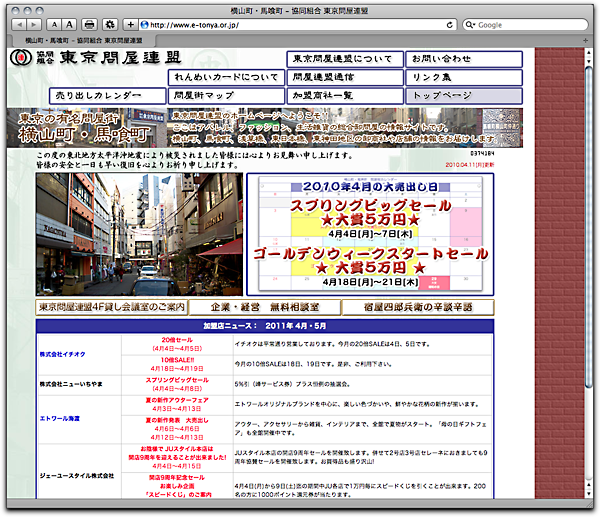Screen dimensions: 600x517
Task: Click 宿屋四郎兵衛の辛談辛語 button
Action: pos(418,307)
